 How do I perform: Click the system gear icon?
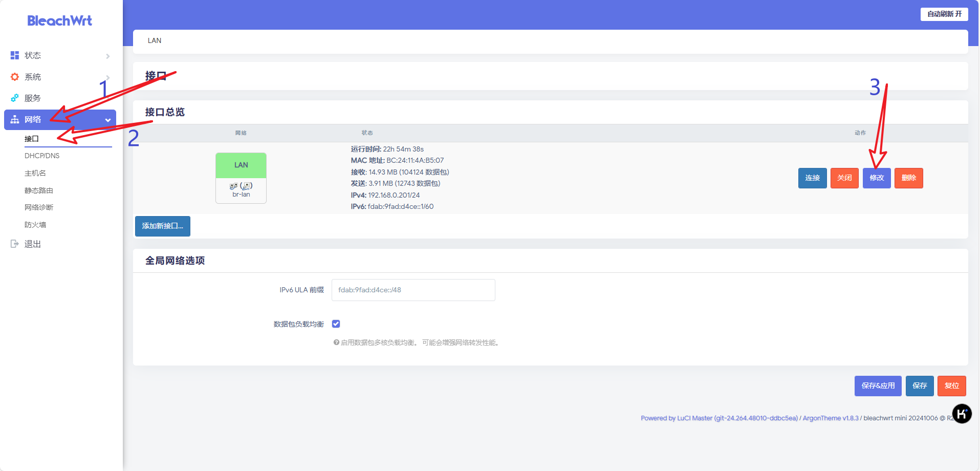(15, 77)
